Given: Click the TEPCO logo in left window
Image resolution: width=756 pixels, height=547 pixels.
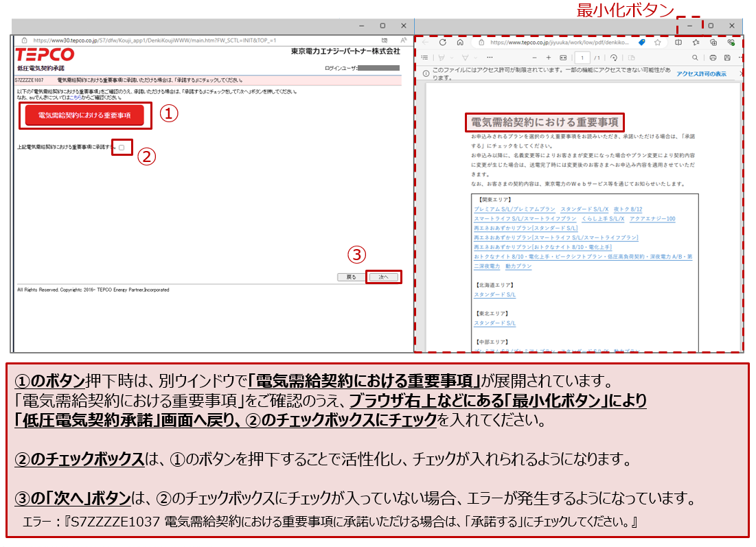Looking at the screenshot, I should tap(45, 54).
